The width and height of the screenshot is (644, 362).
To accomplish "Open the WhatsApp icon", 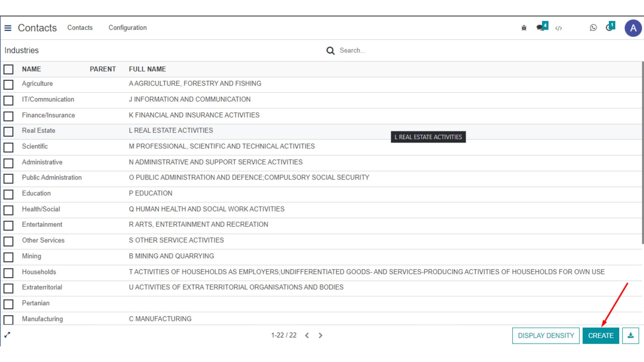I will point(593,28).
